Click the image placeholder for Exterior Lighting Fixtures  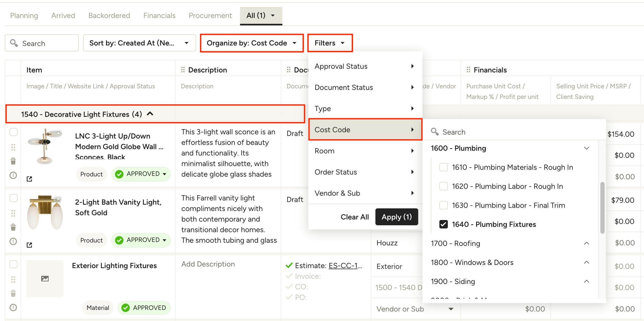click(45, 278)
